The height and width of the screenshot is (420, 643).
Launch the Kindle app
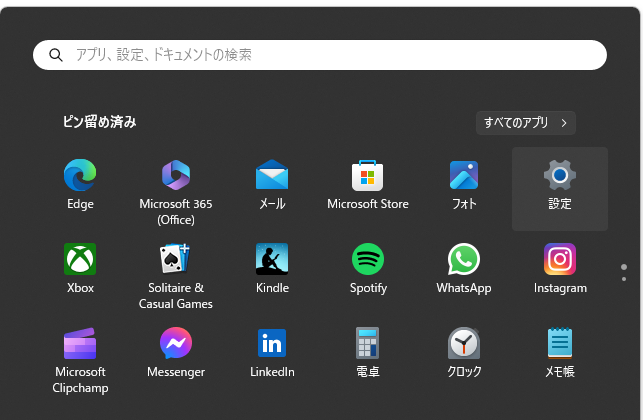272,269
